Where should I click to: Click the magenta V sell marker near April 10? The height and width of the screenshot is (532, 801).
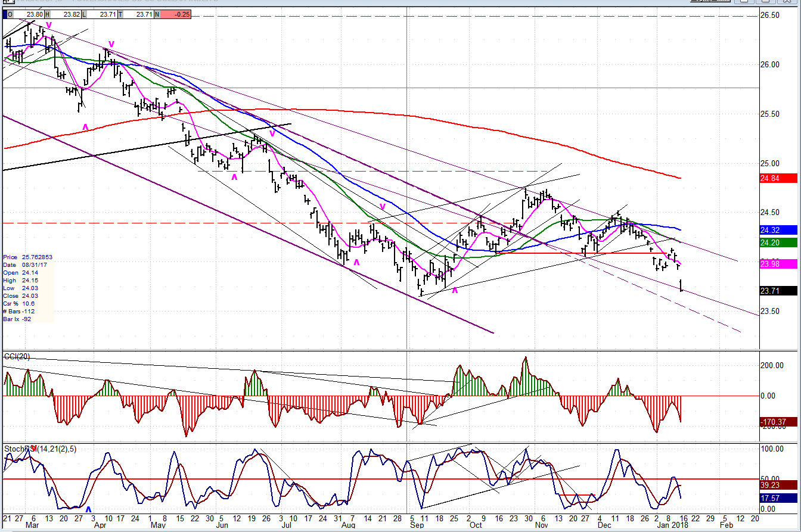(111, 44)
